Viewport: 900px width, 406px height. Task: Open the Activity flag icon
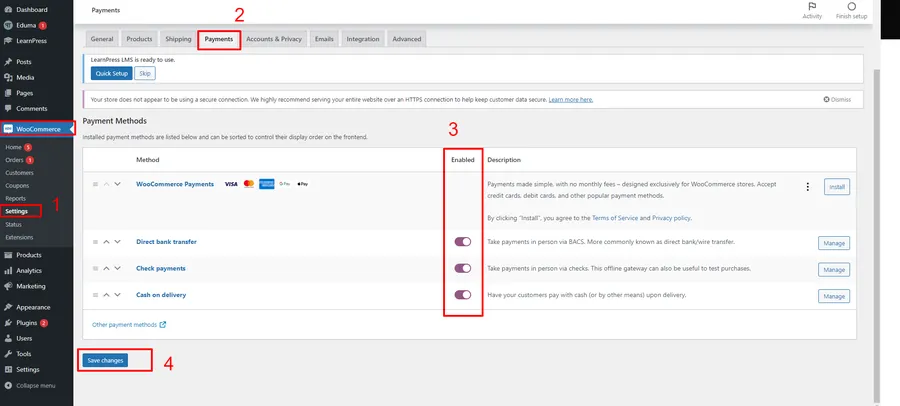click(x=812, y=6)
